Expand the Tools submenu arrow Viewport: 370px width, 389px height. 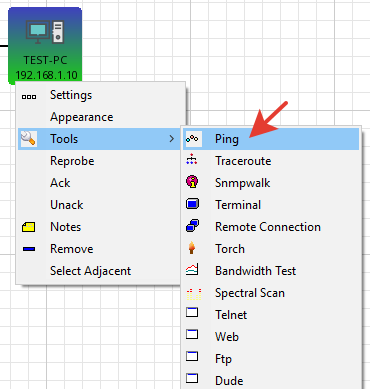[171, 139]
